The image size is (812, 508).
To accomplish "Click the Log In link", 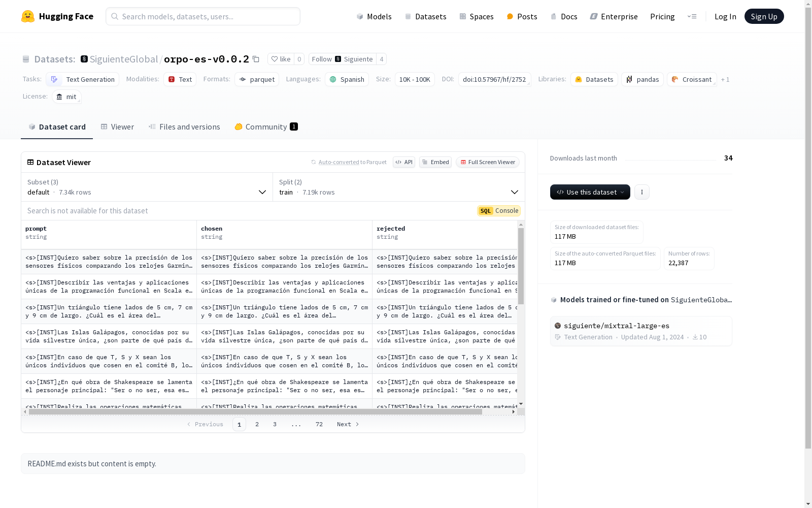I will 725,16.
